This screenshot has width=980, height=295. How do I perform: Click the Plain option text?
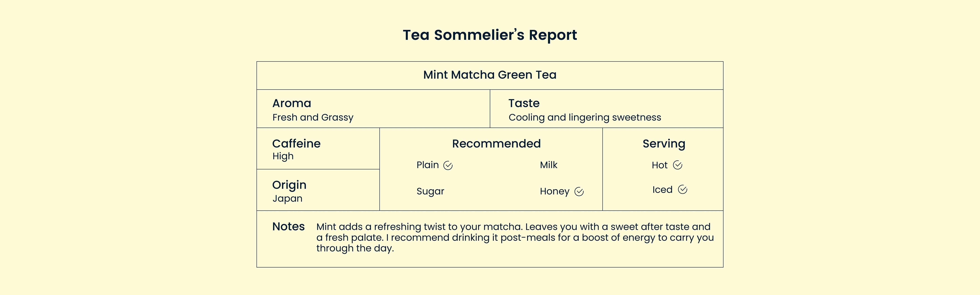pyautogui.click(x=427, y=165)
